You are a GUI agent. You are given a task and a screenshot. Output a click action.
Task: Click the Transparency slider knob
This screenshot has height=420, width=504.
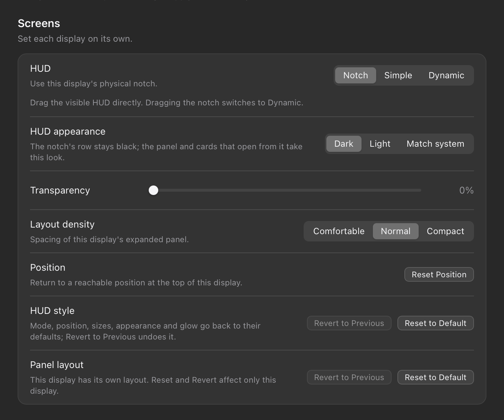click(x=153, y=190)
